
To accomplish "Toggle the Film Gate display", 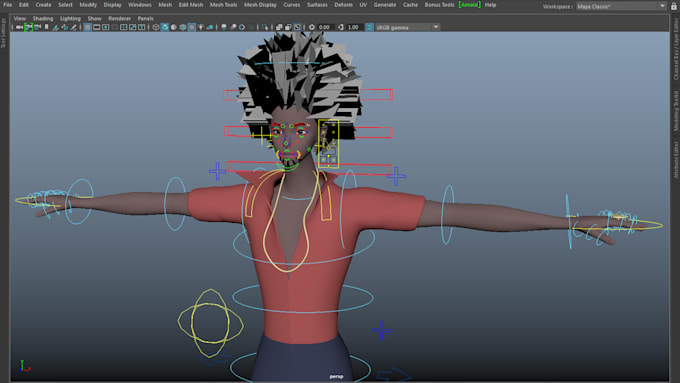I will point(96,27).
